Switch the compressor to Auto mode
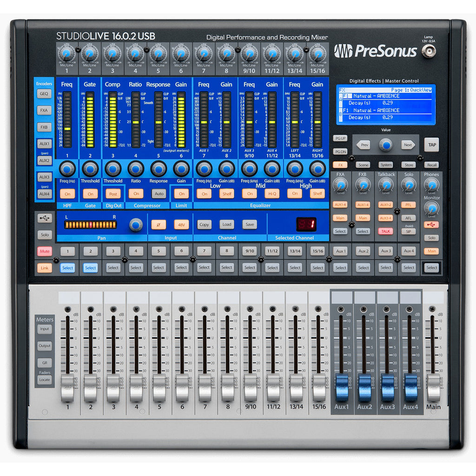This screenshot has width=476, height=476. pyautogui.click(x=159, y=193)
